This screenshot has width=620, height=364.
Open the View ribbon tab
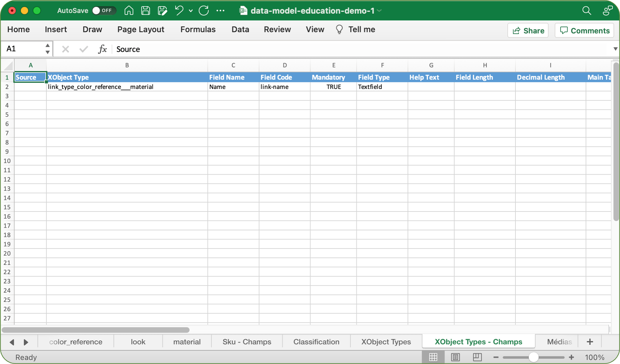click(315, 30)
